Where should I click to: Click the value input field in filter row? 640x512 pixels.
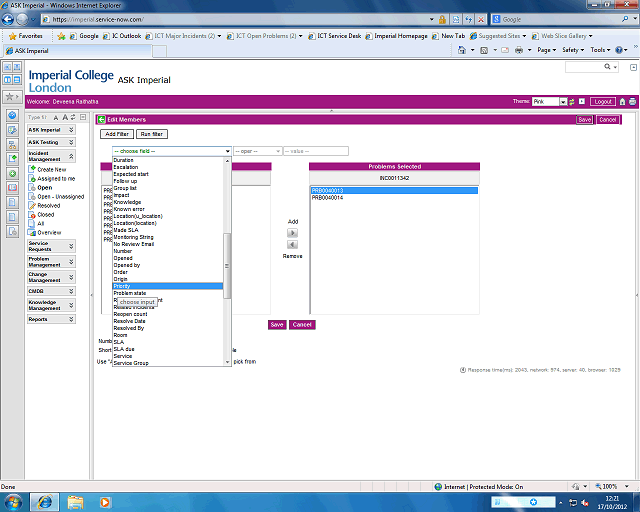[x=316, y=151]
